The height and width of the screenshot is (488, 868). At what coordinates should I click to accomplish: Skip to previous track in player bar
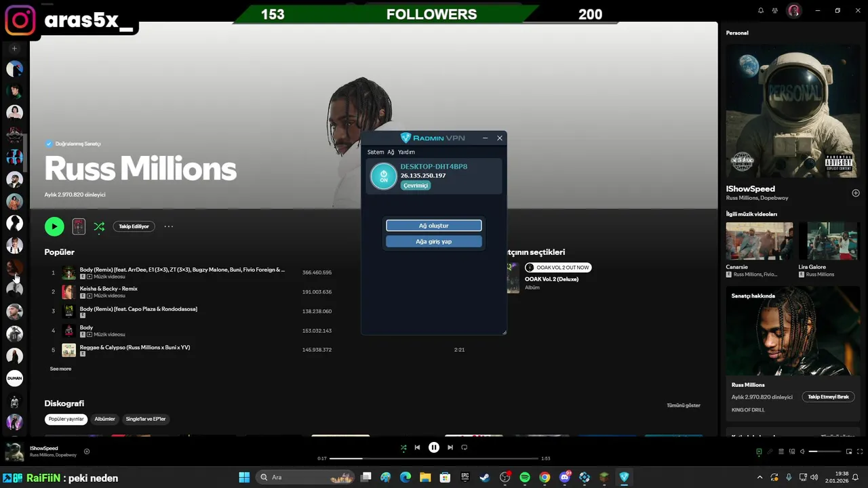click(x=417, y=447)
